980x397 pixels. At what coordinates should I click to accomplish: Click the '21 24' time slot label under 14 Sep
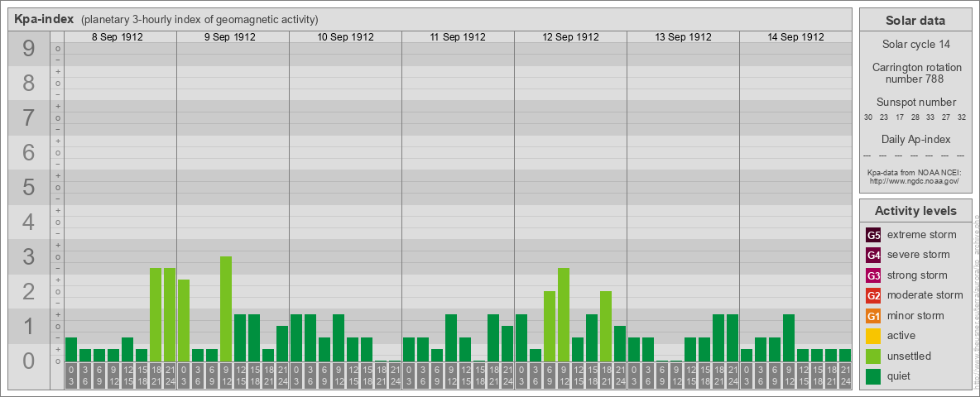[x=845, y=375]
